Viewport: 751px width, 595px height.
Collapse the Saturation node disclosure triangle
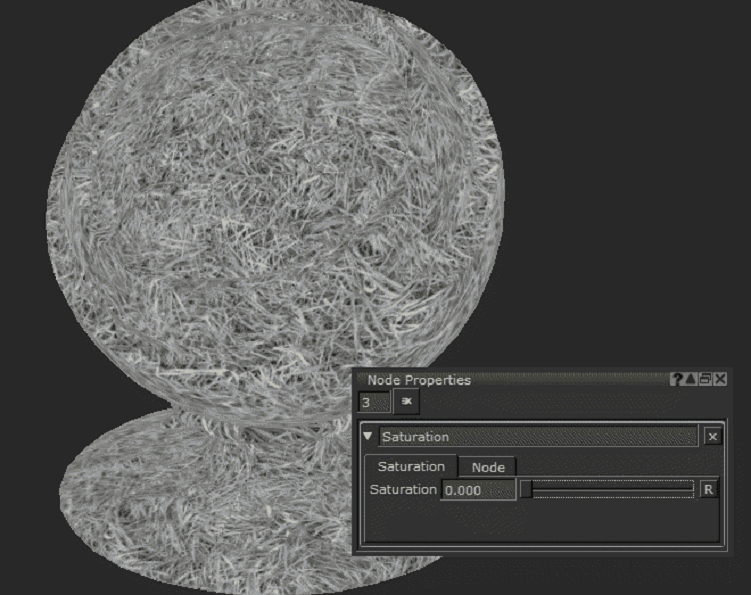[x=368, y=437]
